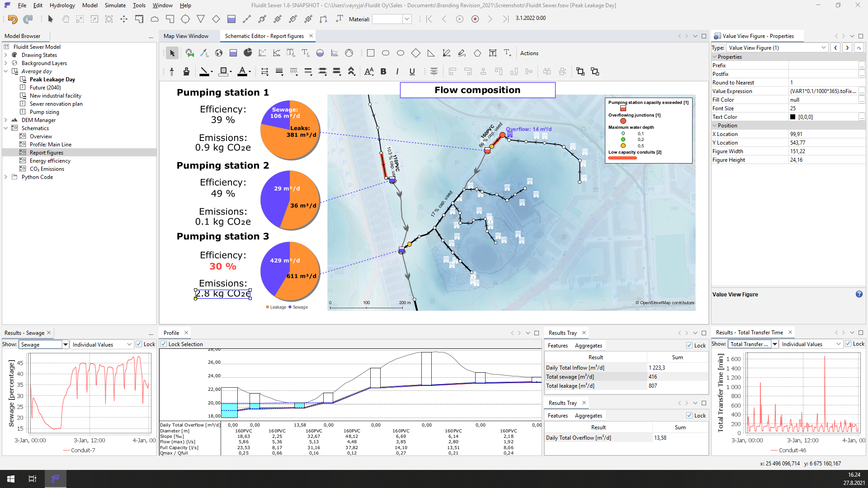Open the Energy efficiency schematic

click(x=50, y=161)
